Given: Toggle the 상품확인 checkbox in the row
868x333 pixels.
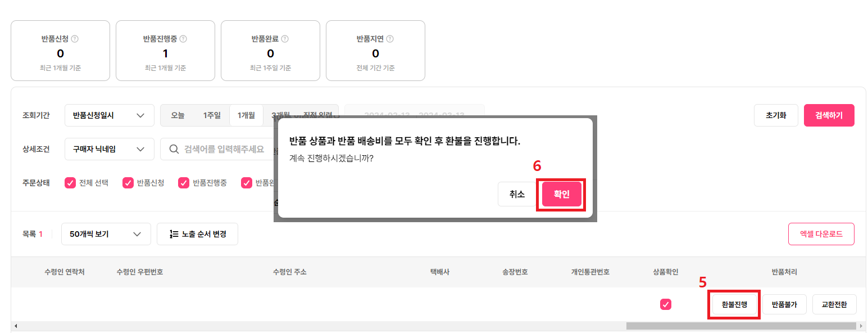Looking at the screenshot, I should [x=666, y=304].
